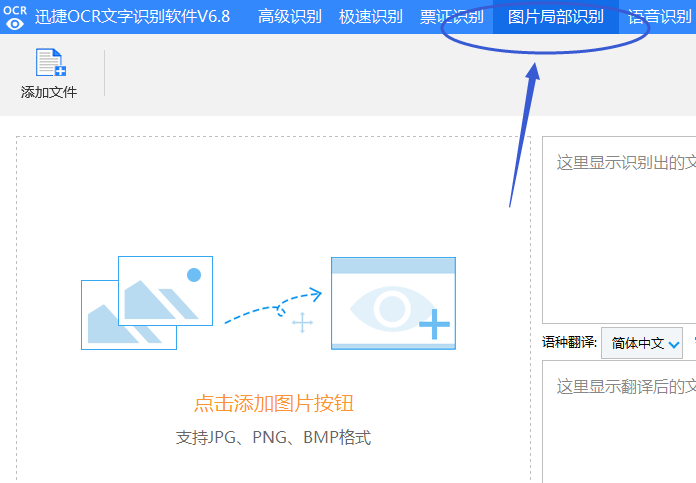Click the 语种翻译 label

tap(569, 342)
